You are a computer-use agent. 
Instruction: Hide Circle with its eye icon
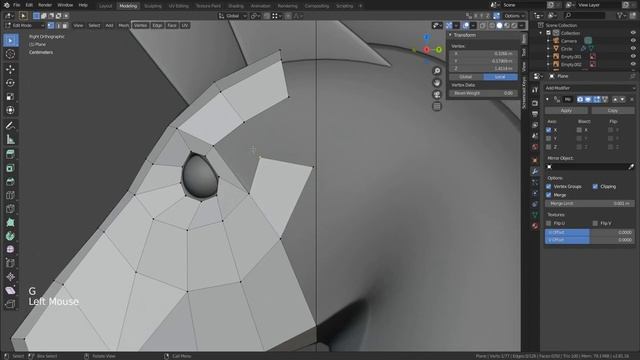pyautogui.click(x=633, y=49)
